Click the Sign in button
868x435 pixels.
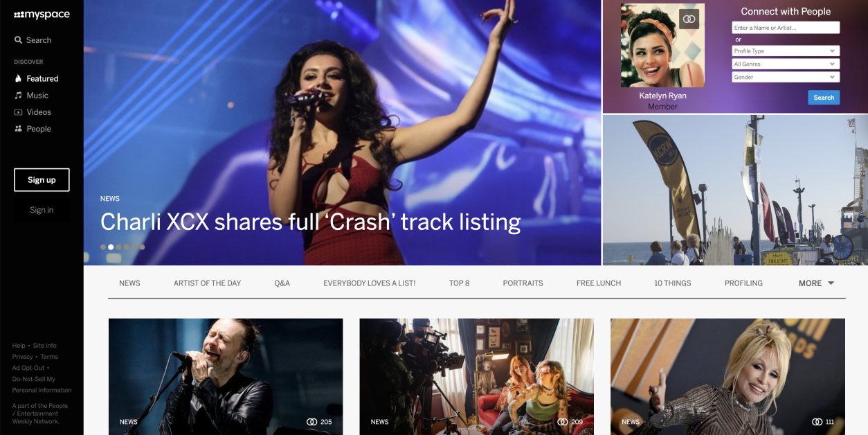pos(42,210)
